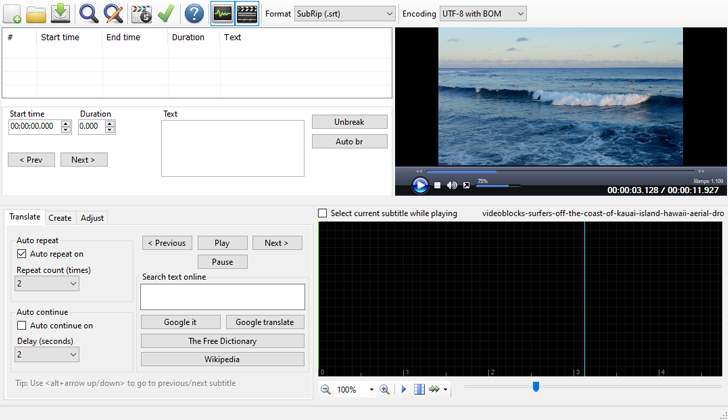728x420 pixels.
Task: Open a subtitle file with the folder icon
Action: click(x=36, y=14)
